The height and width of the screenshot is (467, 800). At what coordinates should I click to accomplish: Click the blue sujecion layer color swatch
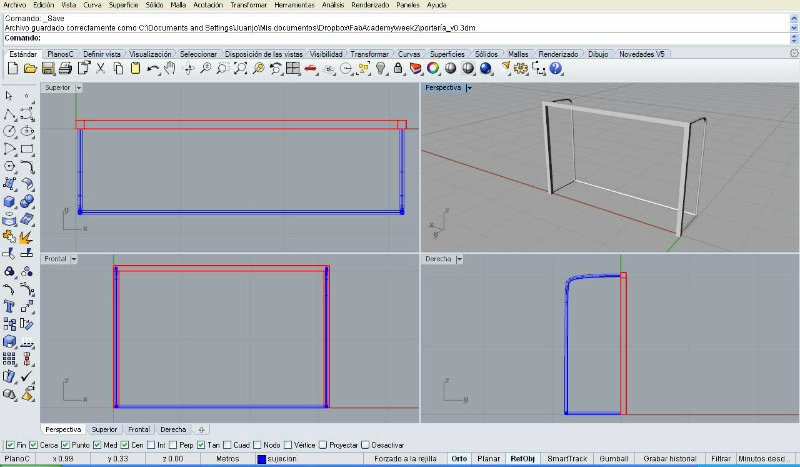pyautogui.click(x=262, y=459)
